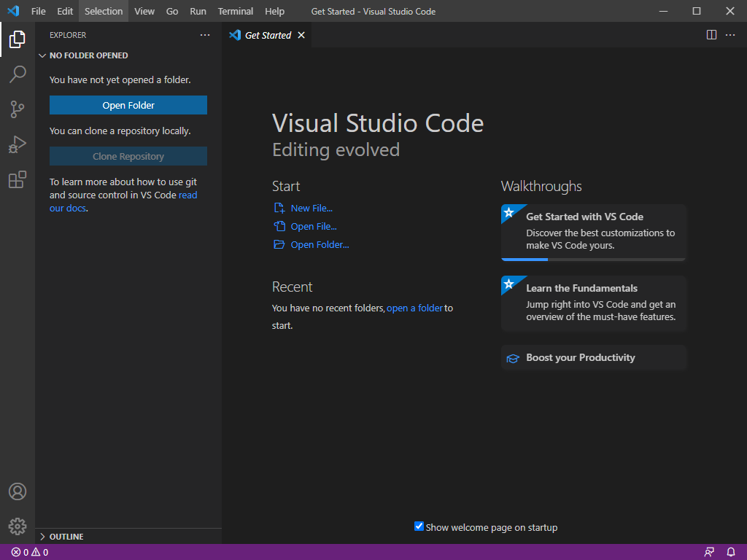
Task: Click the blue Open Folder button
Action: click(x=128, y=105)
